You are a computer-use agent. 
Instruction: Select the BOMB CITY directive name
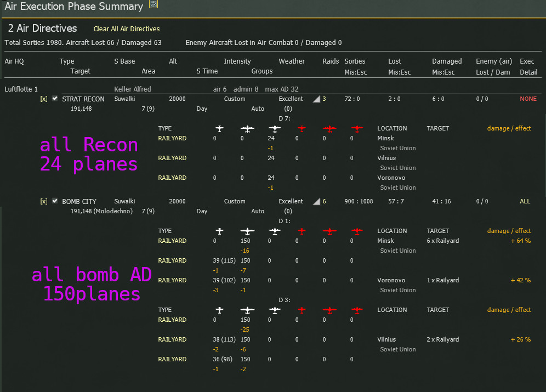79,202
